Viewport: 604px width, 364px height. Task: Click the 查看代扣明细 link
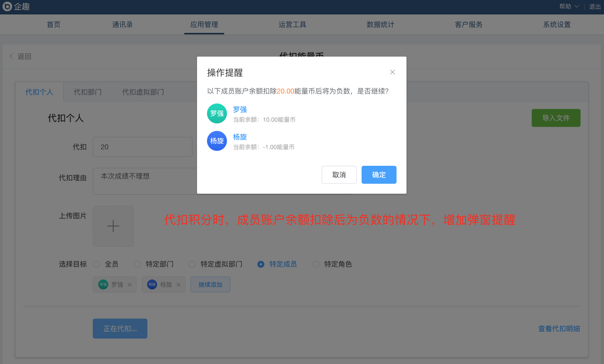tap(559, 329)
